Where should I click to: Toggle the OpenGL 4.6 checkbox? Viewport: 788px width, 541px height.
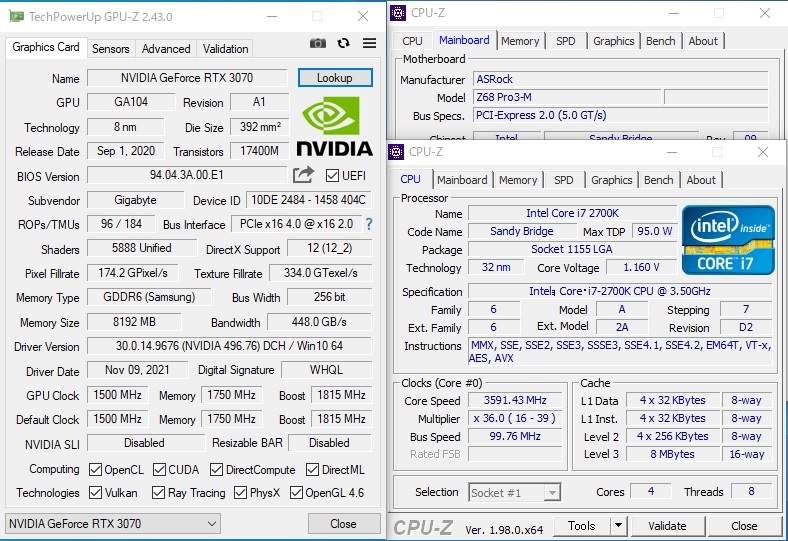(x=296, y=492)
